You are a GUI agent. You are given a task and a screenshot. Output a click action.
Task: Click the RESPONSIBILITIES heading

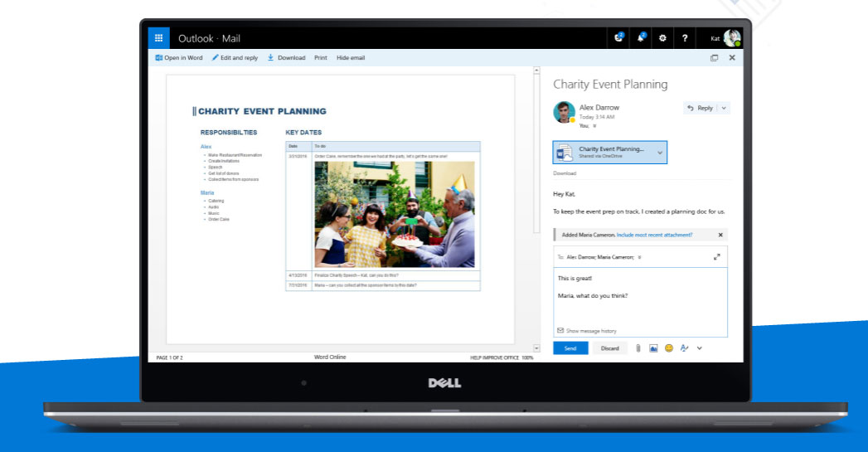229,133
